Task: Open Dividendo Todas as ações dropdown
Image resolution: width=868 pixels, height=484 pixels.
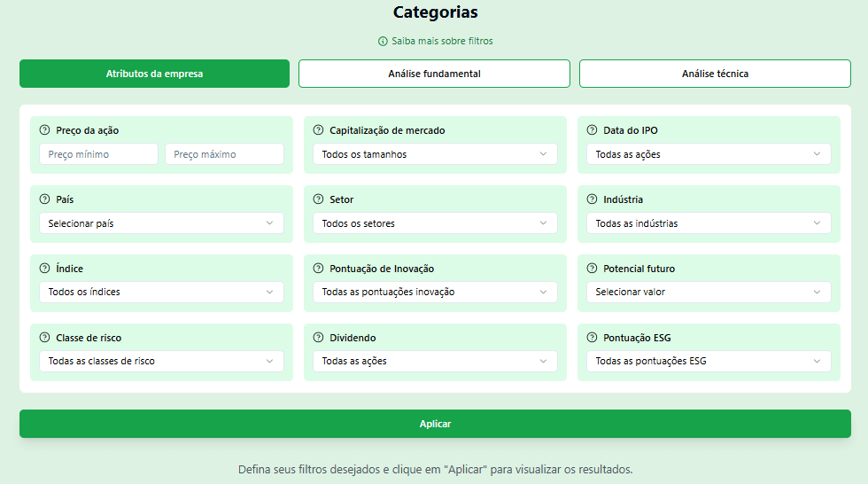Action: tap(435, 361)
